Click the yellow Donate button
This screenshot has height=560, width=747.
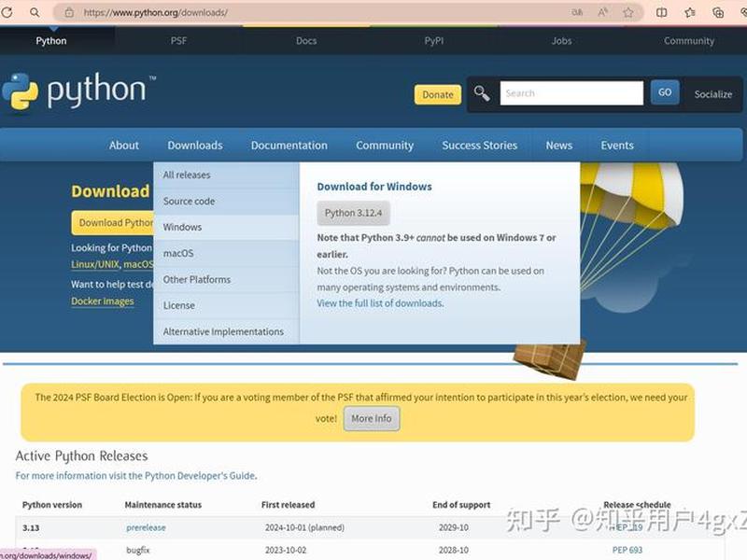pos(437,94)
